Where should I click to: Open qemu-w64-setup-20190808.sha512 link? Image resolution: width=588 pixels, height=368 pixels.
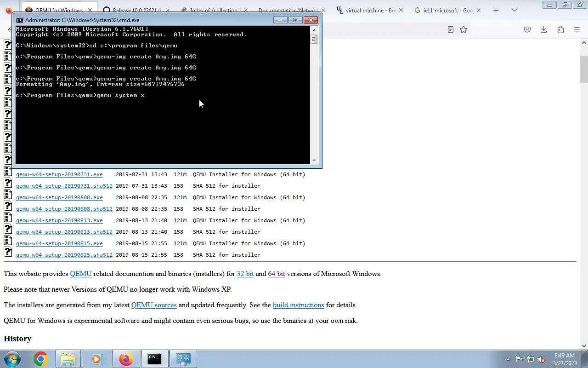tap(64, 209)
